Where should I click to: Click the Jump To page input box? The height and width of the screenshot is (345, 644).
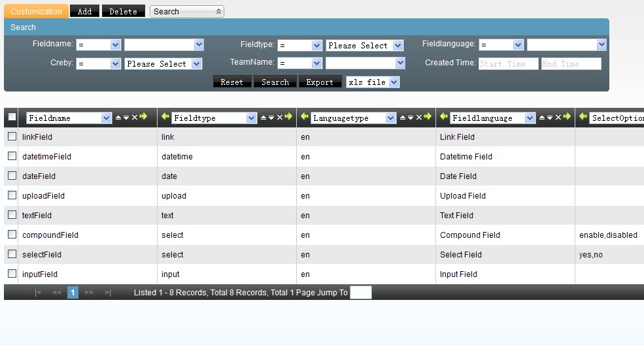(x=360, y=293)
